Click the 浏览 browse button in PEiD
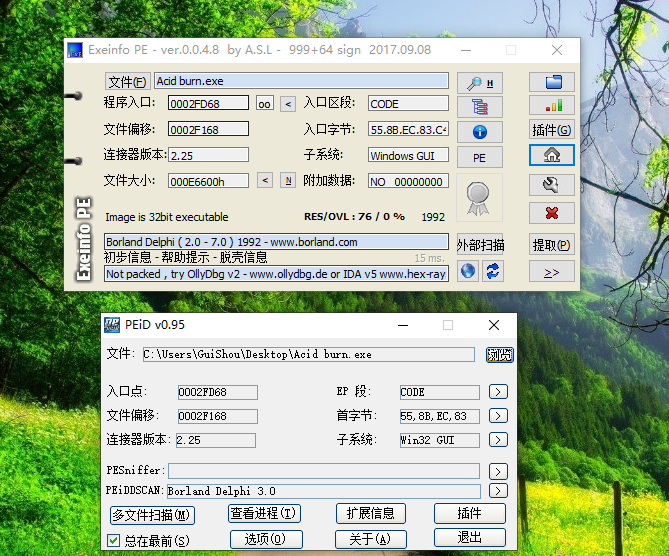Screen dimensions: 669x556 point(500,355)
